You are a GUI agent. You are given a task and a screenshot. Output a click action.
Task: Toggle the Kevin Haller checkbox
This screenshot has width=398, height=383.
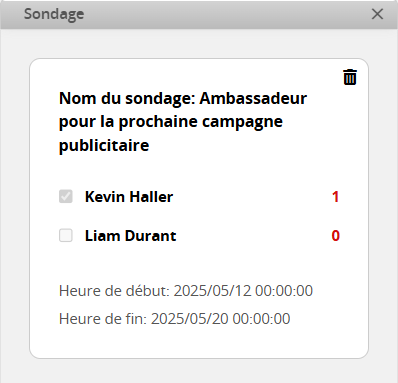[x=66, y=196]
